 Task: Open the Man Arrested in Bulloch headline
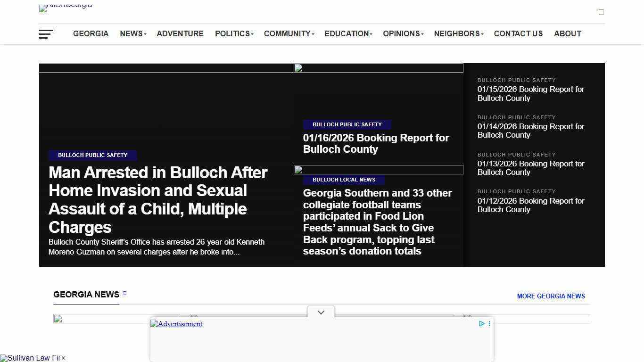[x=157, y=200]
